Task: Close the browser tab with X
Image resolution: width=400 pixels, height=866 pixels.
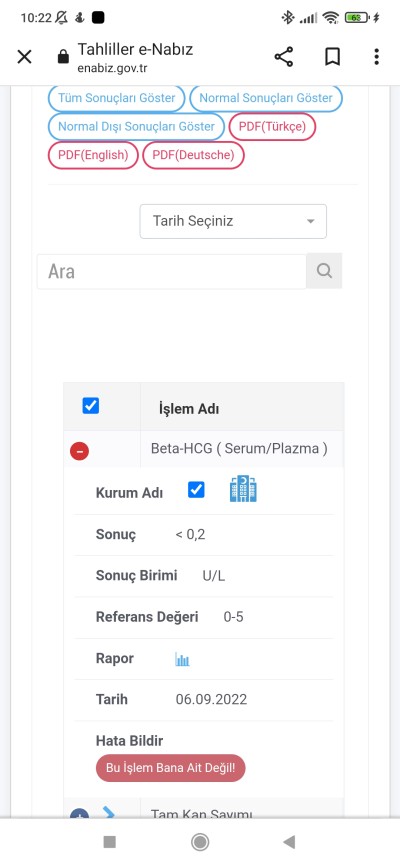Action: (24, 57)
